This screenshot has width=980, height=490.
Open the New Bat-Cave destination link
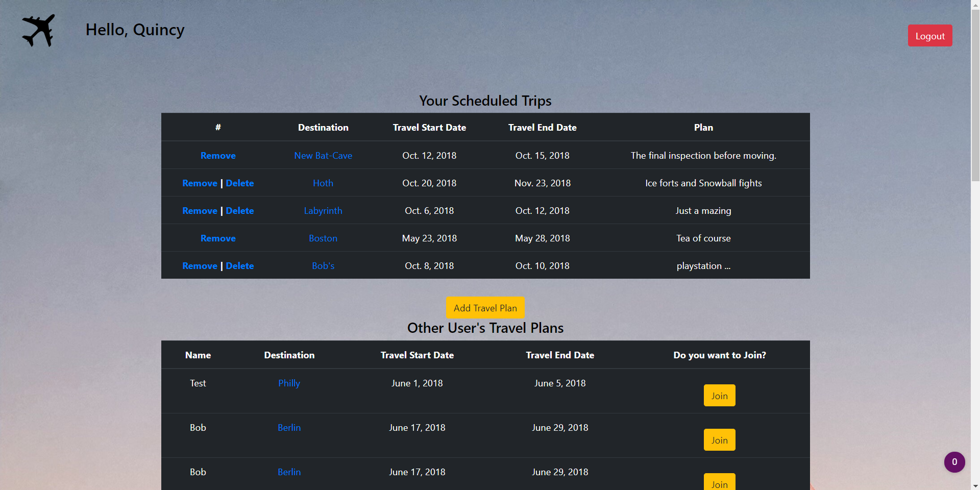[x=323, y=156]
